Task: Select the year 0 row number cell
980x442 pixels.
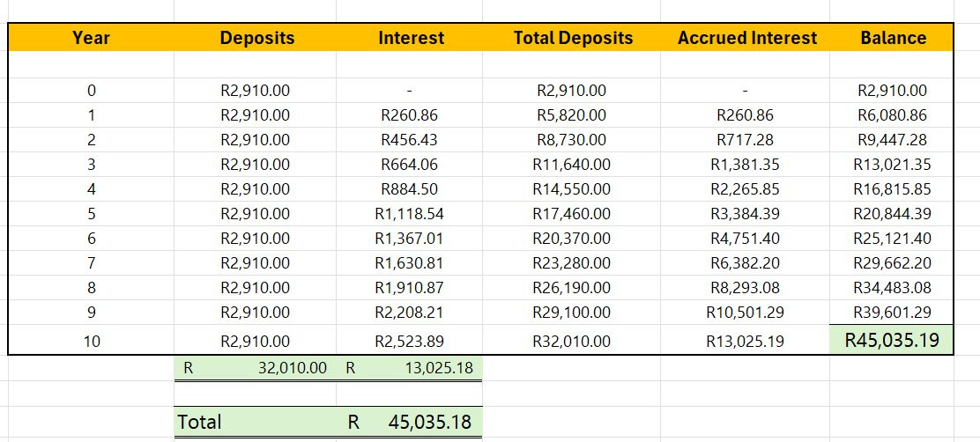Action: pos(92,91)
